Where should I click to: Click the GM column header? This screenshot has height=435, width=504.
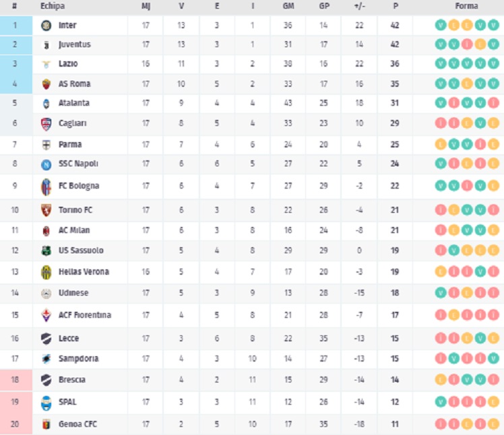[288, 6]
